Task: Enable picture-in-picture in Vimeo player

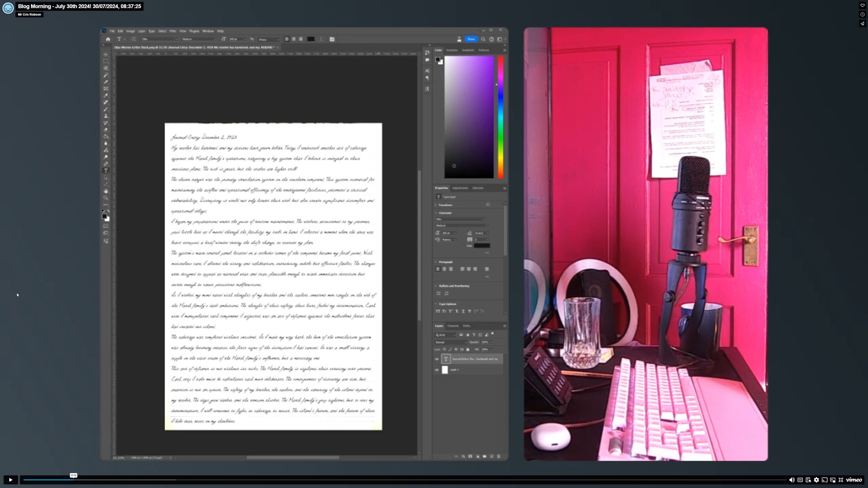Action: click(833, 480)
